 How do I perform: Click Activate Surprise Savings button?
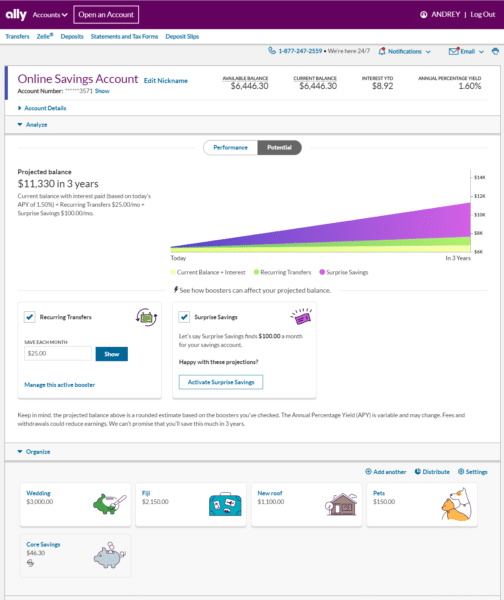point(221,382)
